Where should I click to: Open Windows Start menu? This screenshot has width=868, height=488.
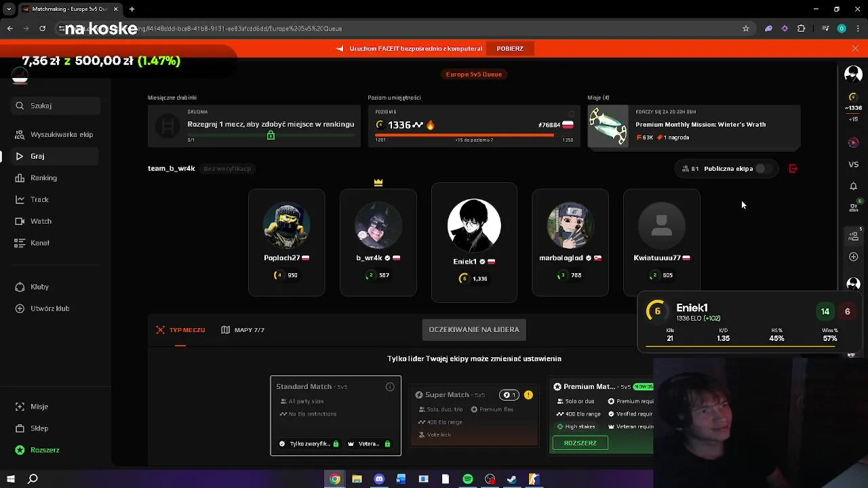10,479
